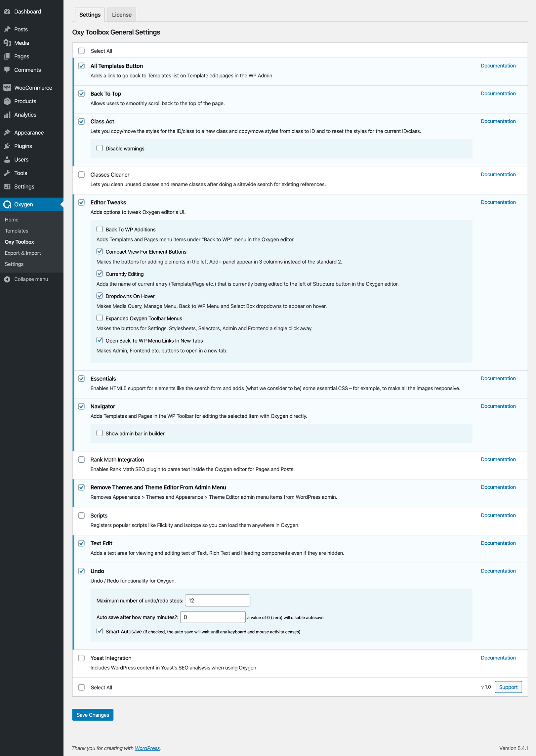
Task: Click the Posts pushpin icon
Action: point(7,29)
